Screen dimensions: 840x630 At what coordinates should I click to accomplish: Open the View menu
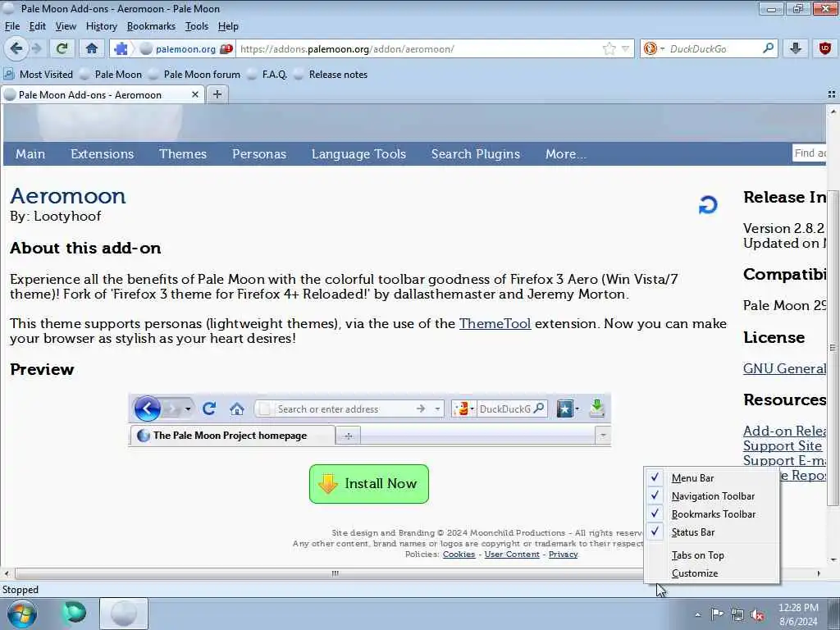point(66,26)
